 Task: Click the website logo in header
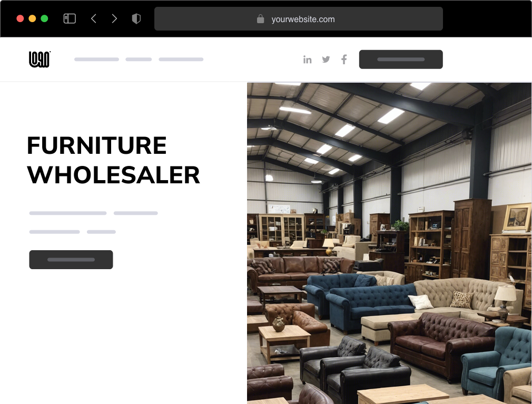point(40,60)
